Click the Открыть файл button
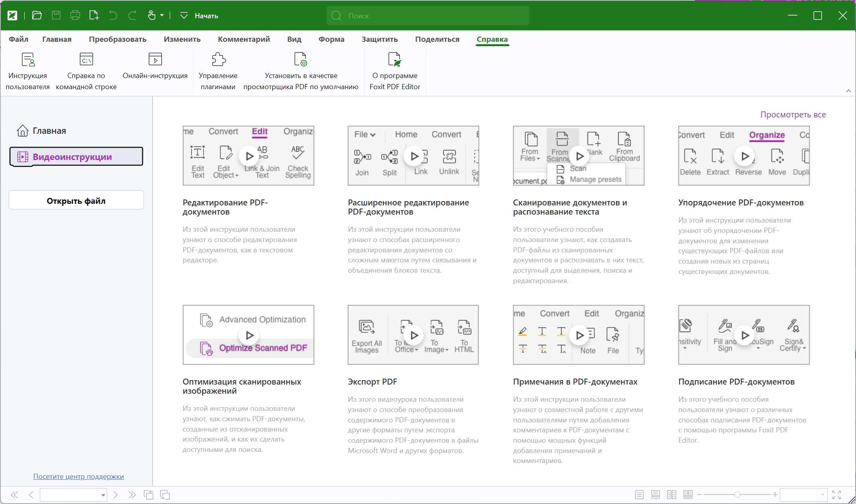The width and height of the screenshot is (856, 504). coord(76,200)
